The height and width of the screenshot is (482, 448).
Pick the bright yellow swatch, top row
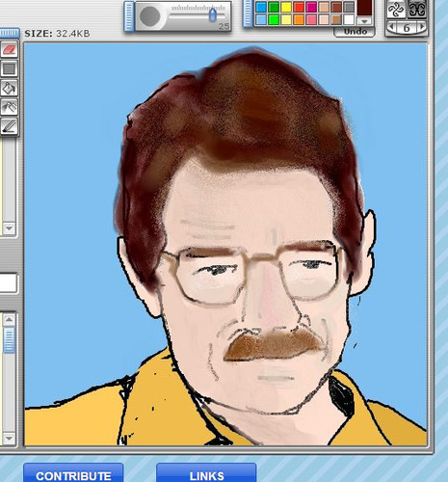286,8
